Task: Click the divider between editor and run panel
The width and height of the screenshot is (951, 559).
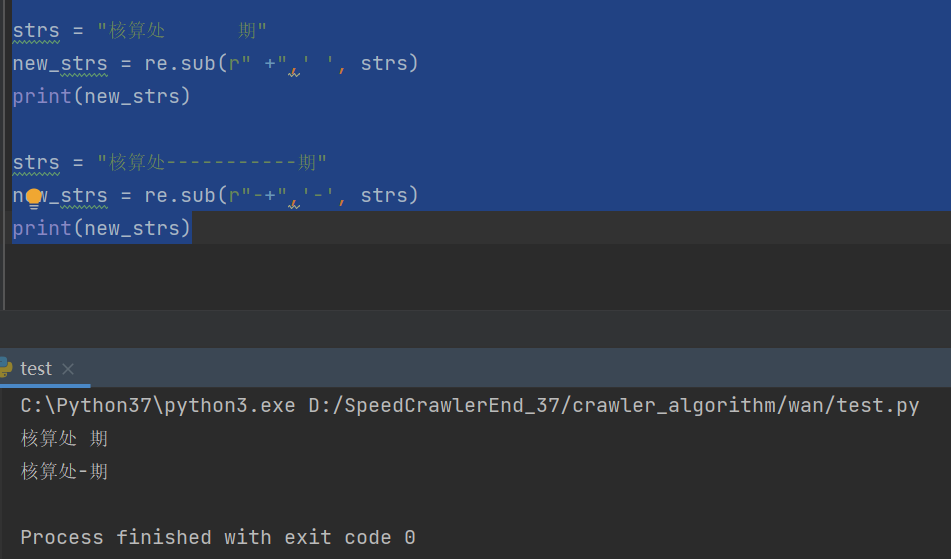Action: click(x=476, y=310)
